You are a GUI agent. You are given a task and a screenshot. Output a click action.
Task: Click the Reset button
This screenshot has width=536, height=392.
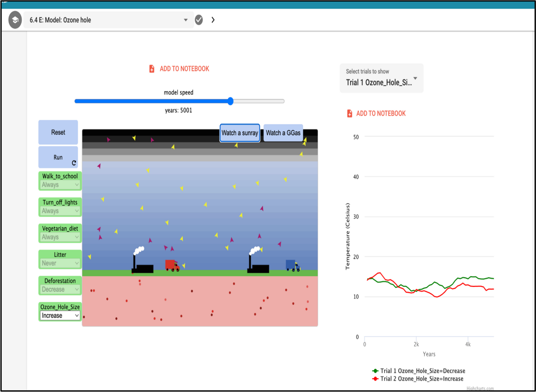coord(58,132)
